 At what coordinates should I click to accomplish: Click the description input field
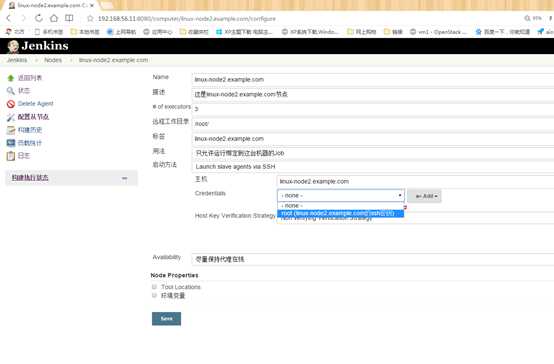click(373, 94)
